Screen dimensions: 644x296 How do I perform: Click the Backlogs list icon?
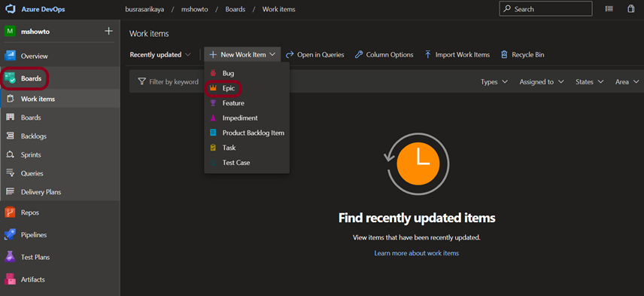click(x=11, y=136)
